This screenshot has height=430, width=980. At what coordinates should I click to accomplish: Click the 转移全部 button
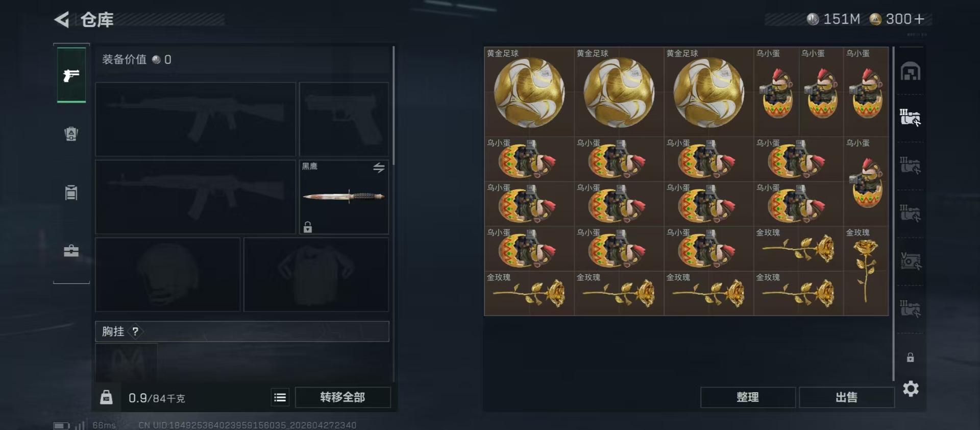pyautogui.click(x=342, y=397)
